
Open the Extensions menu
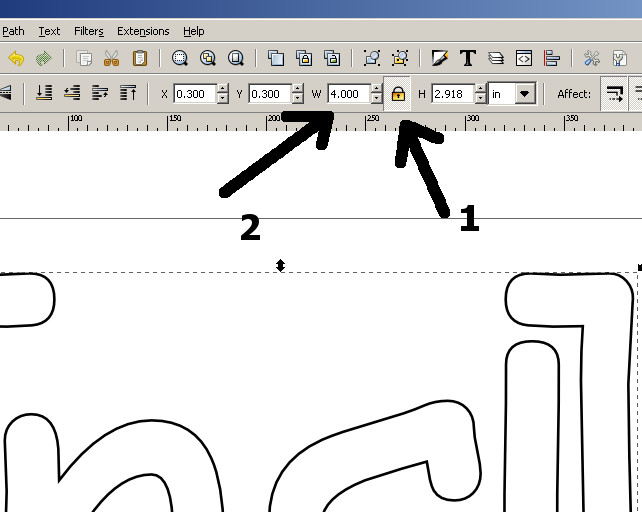pos(143,31)
